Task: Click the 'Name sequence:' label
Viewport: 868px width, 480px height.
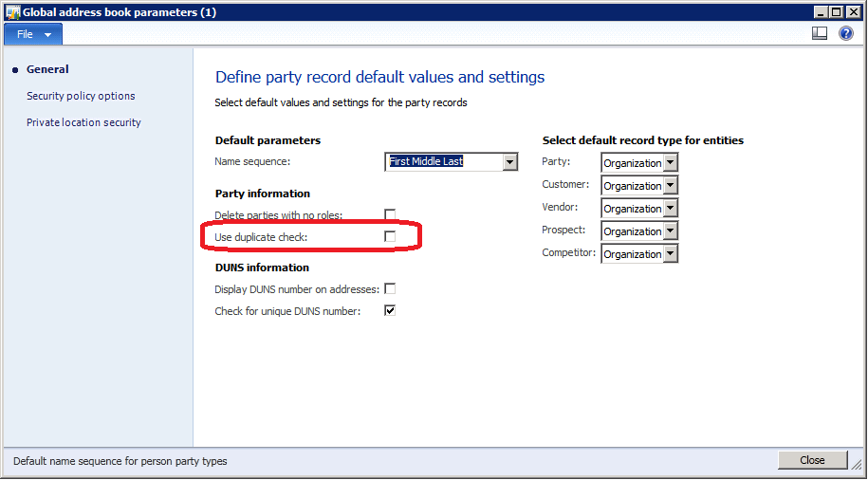Action: click(252, 161)
